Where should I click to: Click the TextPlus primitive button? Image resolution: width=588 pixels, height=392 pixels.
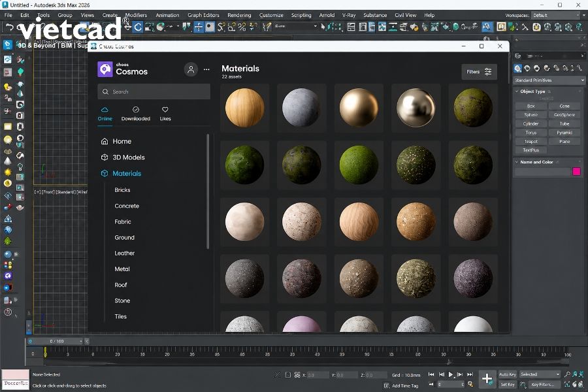click(531, 150)
